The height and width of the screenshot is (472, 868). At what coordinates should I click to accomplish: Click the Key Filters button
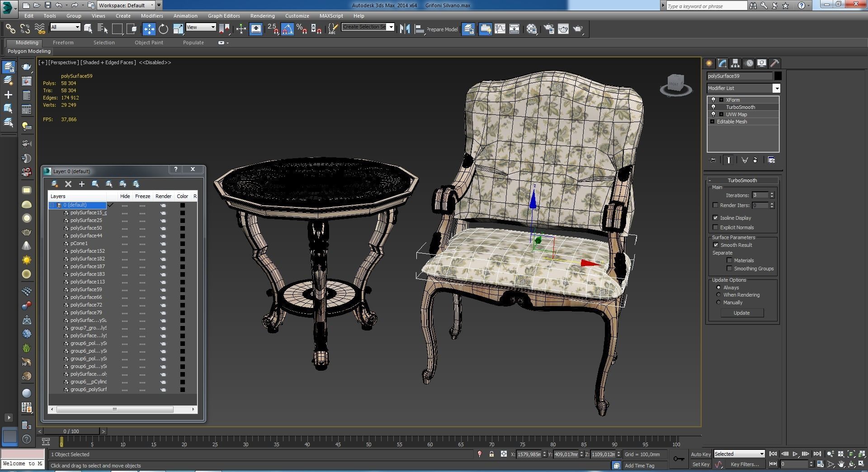point(745,464)
